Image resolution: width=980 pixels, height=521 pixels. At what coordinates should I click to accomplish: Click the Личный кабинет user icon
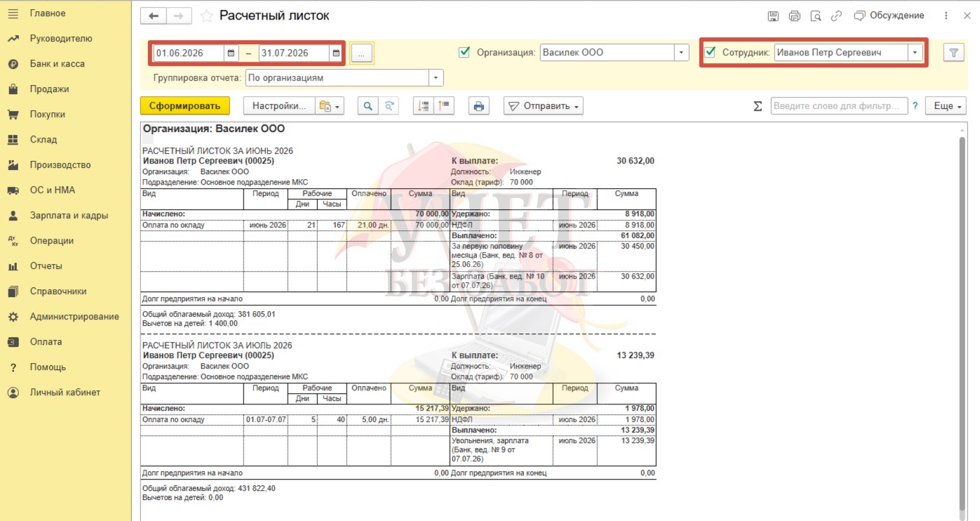pos(13,393)
